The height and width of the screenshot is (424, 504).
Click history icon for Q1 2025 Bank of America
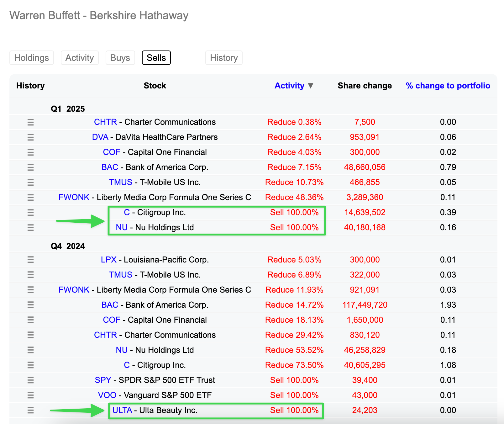30,167
